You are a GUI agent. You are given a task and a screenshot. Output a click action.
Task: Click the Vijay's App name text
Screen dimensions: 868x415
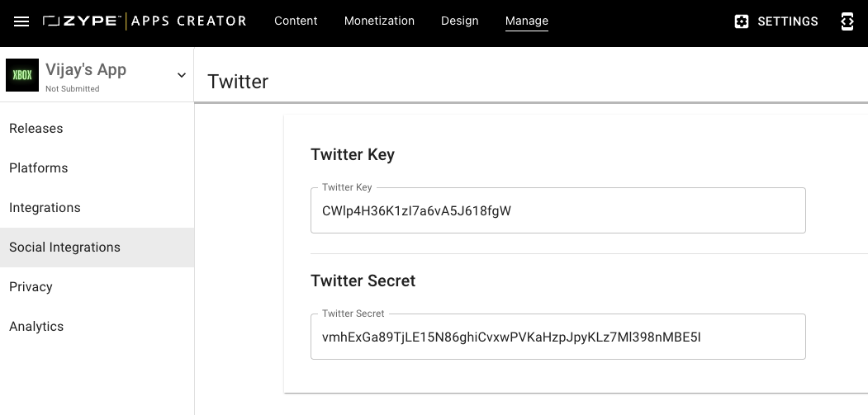[x=86, y=70]
